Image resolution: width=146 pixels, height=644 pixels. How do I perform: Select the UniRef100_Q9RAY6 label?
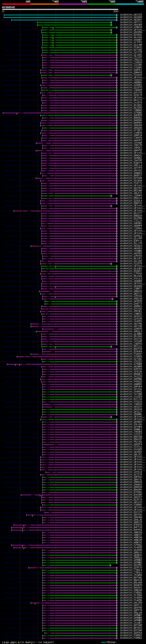[x=131, y=72]
